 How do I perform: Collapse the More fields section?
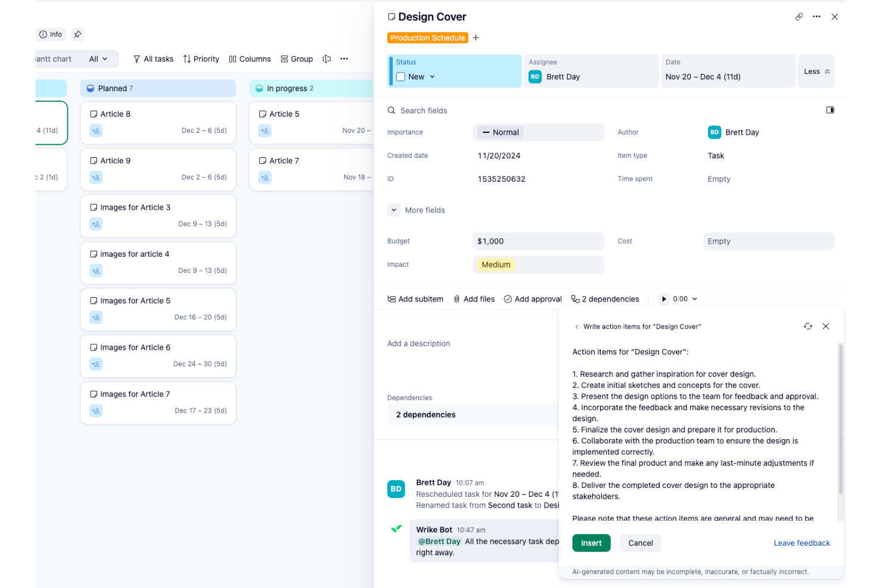coord(394,210)
